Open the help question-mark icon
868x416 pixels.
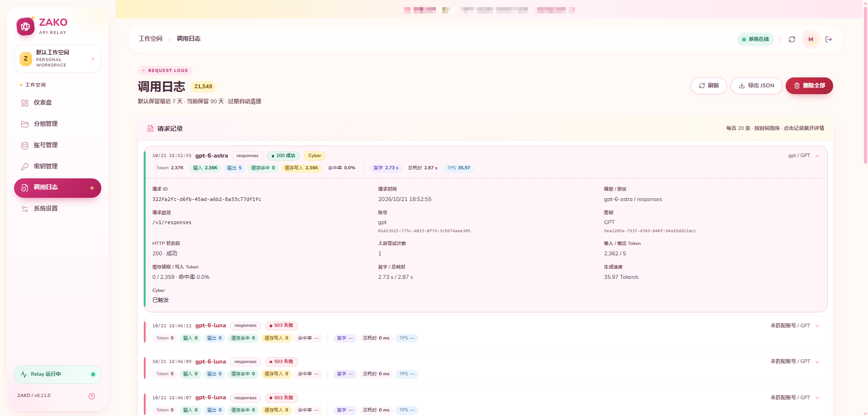tap(92, 396)
